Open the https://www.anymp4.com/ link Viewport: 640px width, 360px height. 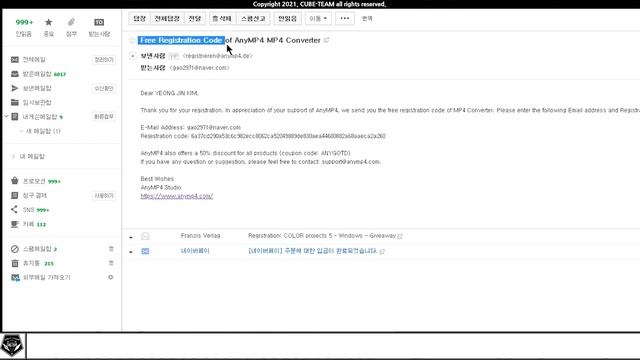tap(177, 196)
